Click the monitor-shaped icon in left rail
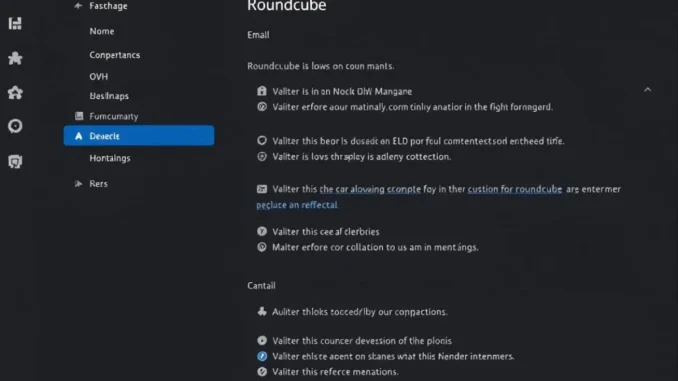678x381 pixels. (x=15, y=161)
